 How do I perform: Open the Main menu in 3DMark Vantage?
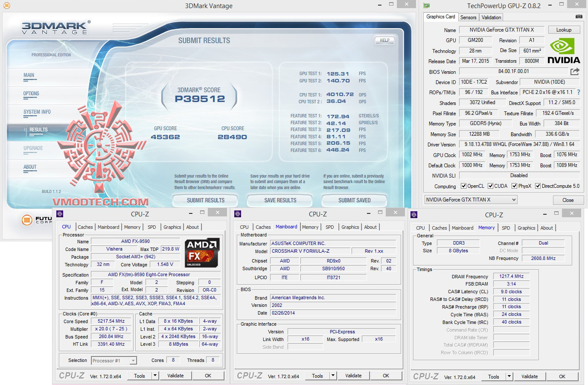(x=29, y=75)
